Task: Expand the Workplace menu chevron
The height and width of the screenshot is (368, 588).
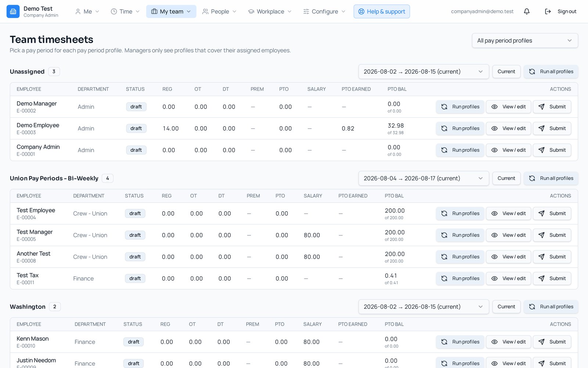Action: pos(290,11)
